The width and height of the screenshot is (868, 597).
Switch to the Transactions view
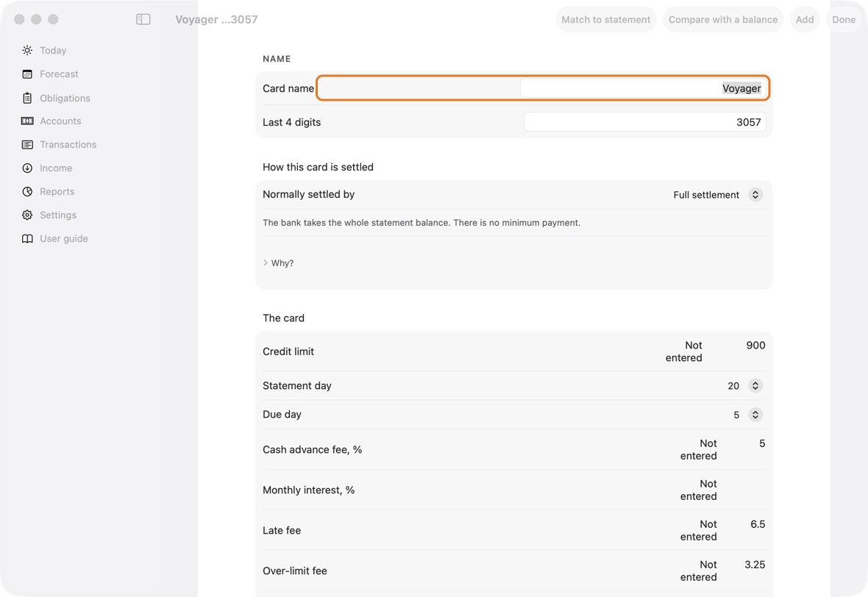click(68, 144)
